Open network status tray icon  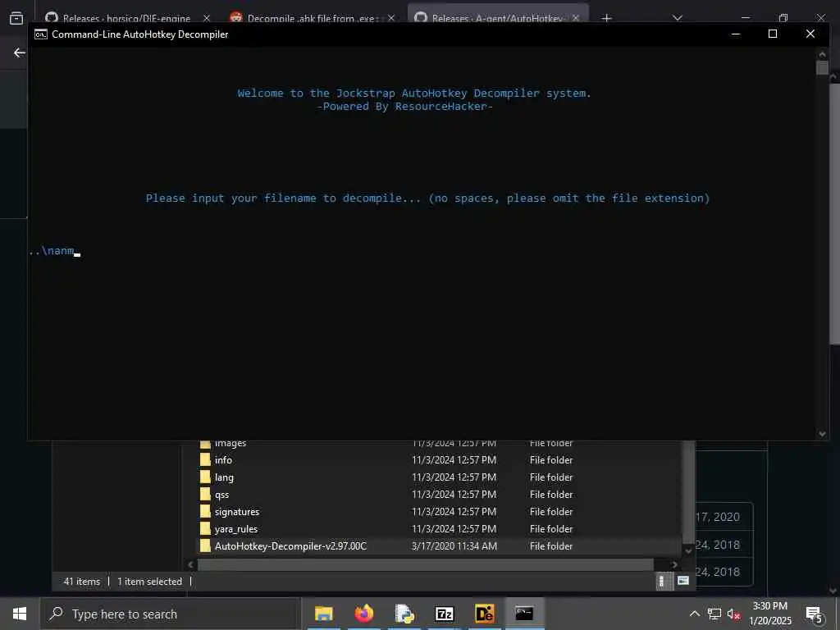coord(714,614)
